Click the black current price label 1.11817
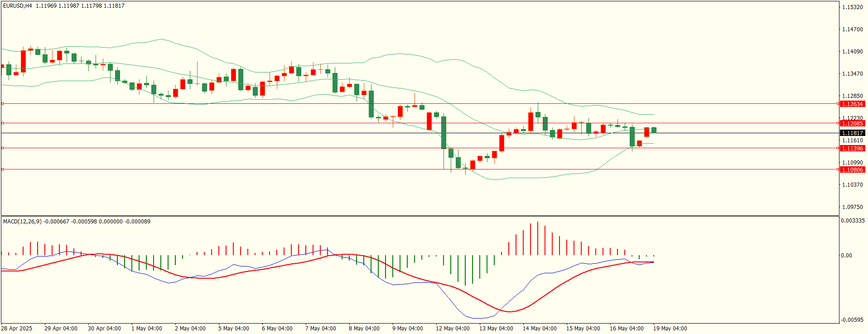Image resolution: width=868 pixels, height=334 pixels. pyautogui.click(x=853, y=133)
